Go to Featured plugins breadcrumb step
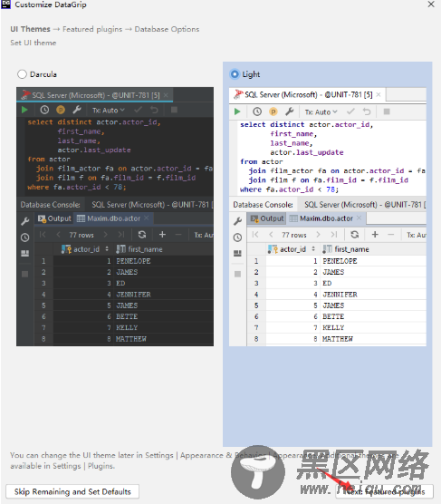The width and height of the screenshot is (441, 504). [92, 29]
